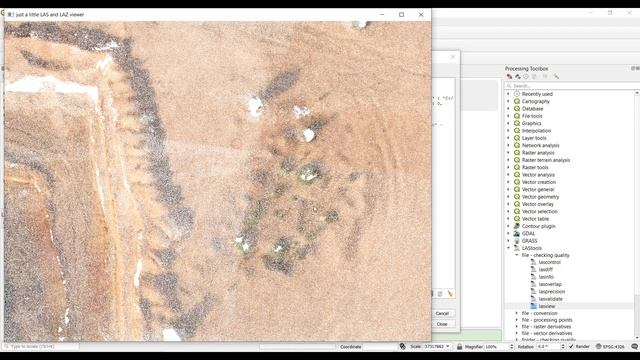The height and width of the screenshot is (360, 640).
Task: Click the lascontrol tool icon
Action: click(x=533, y=262)
